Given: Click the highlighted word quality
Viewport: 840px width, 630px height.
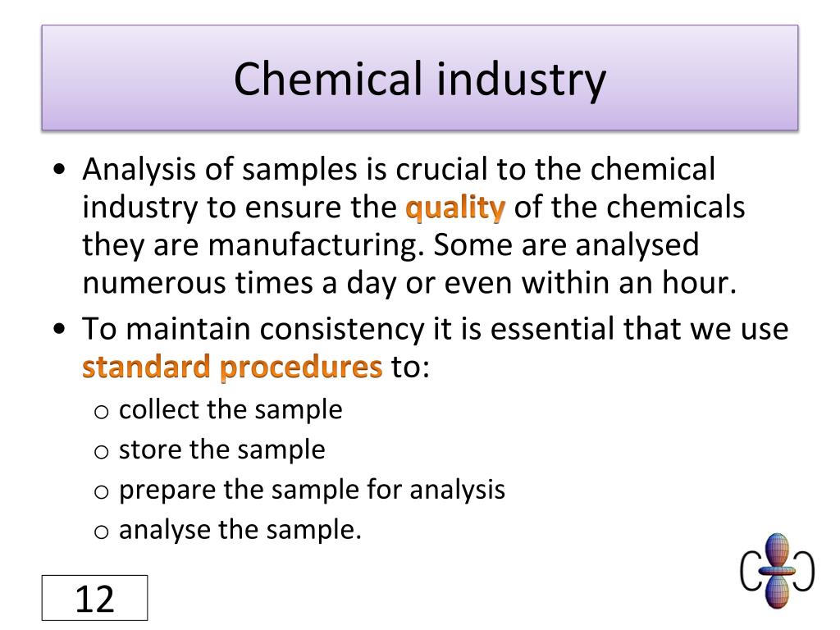Looking at the screenshot, I should point(455,208).
